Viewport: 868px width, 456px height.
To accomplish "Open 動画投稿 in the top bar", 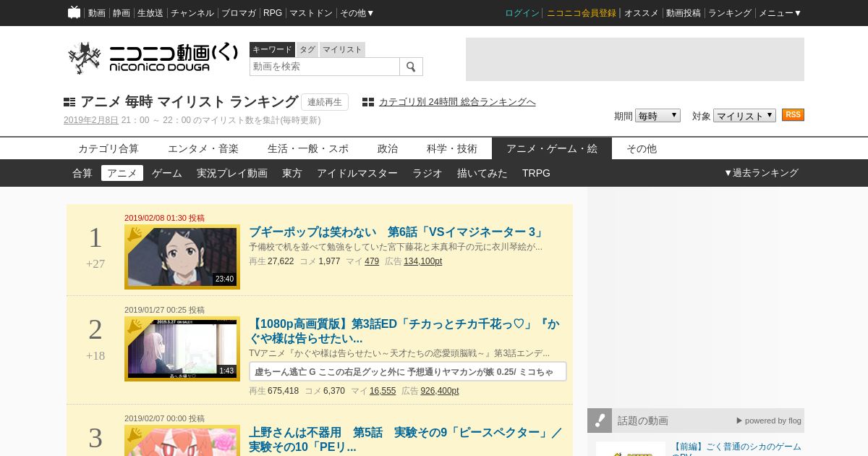I will tap(684, 13).
